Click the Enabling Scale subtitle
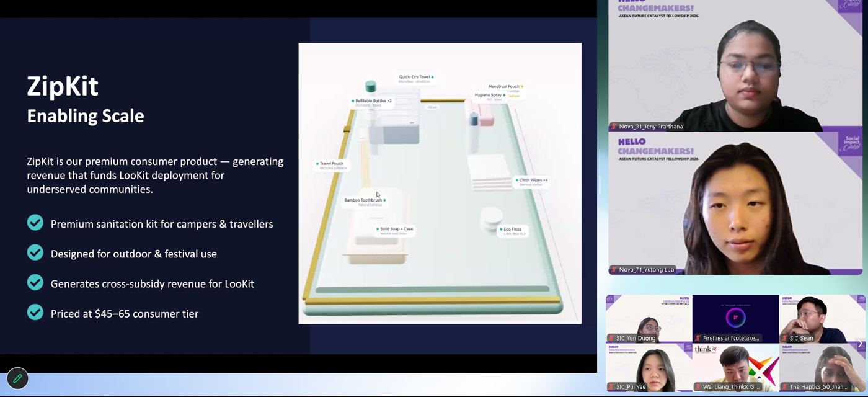The image size is (868, 397). coord(86,115)
